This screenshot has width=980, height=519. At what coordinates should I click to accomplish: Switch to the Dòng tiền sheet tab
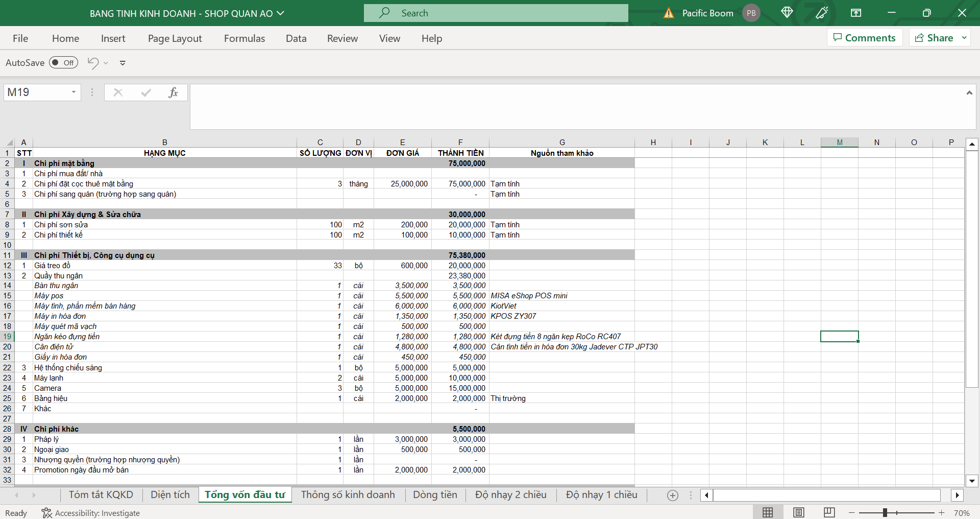pyautogui.click(x=435, y=494)
